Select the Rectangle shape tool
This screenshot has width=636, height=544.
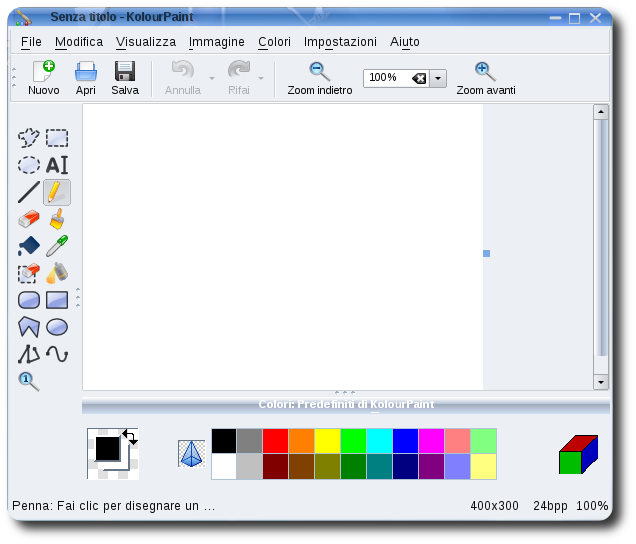tap(57, 300)
